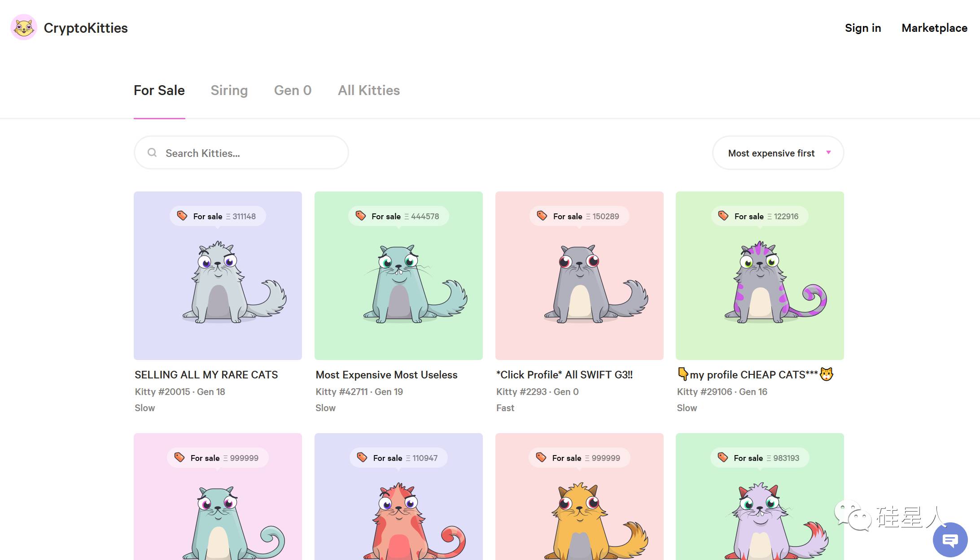Click the Sign in link
This screenshot has height=560, width=980.
[x=862, y=28]
